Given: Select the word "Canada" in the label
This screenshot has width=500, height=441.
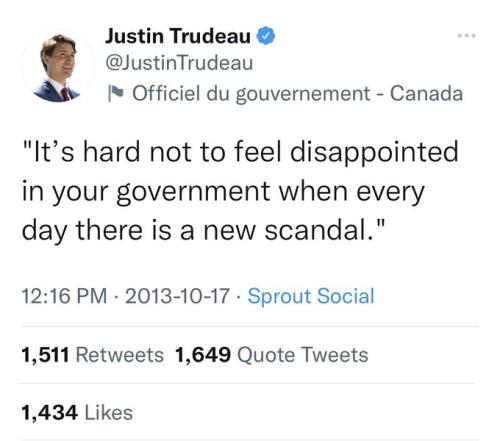Looking at the screenshot, I should point(426,93).
